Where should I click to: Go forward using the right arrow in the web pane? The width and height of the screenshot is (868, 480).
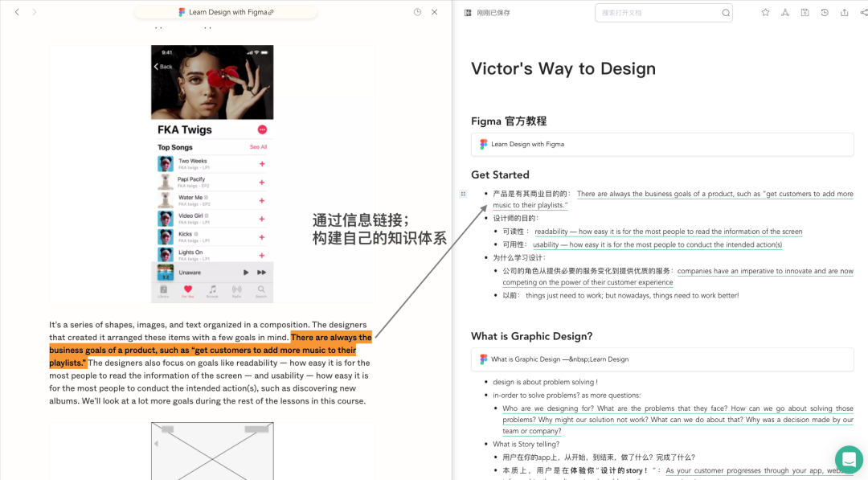tap(35, 11)
